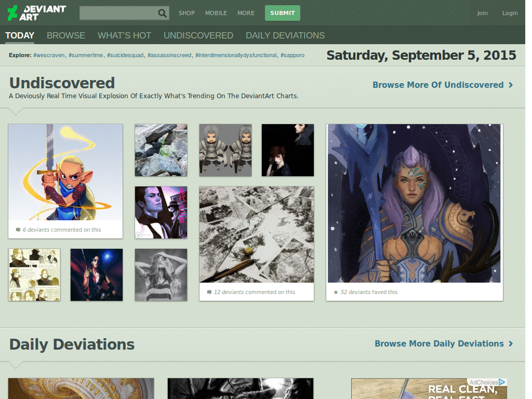This screenshot has width=532, height=399.
Task: Click the search magnifier icon
Action: click(x=163, y=13)
